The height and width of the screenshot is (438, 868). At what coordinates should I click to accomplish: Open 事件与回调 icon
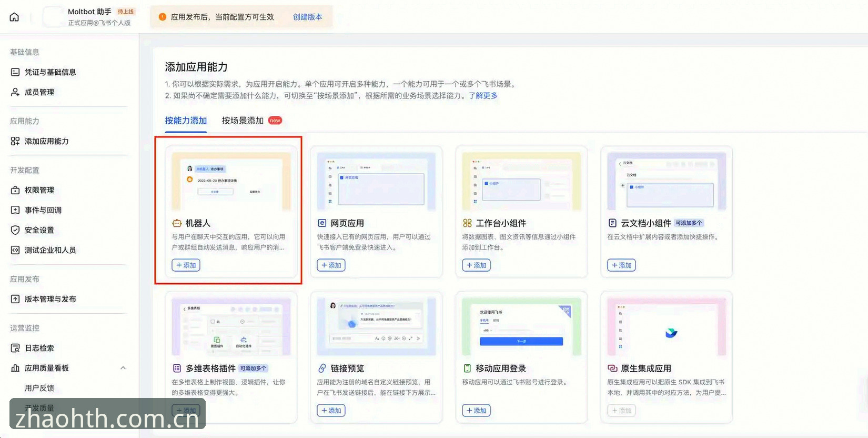coord(15,210)
